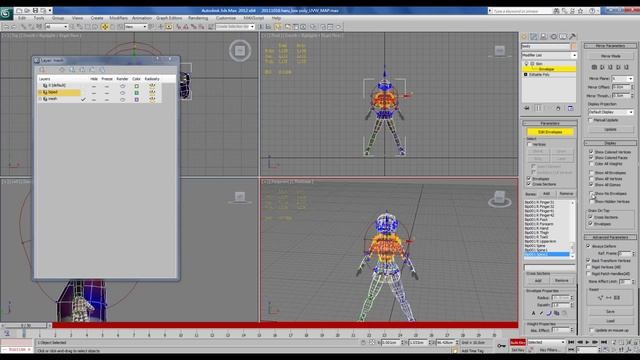Collapse the Mirror Parameters rollout header
The width and height of the screenshot is (640, 360).
(x=610, y=46)
